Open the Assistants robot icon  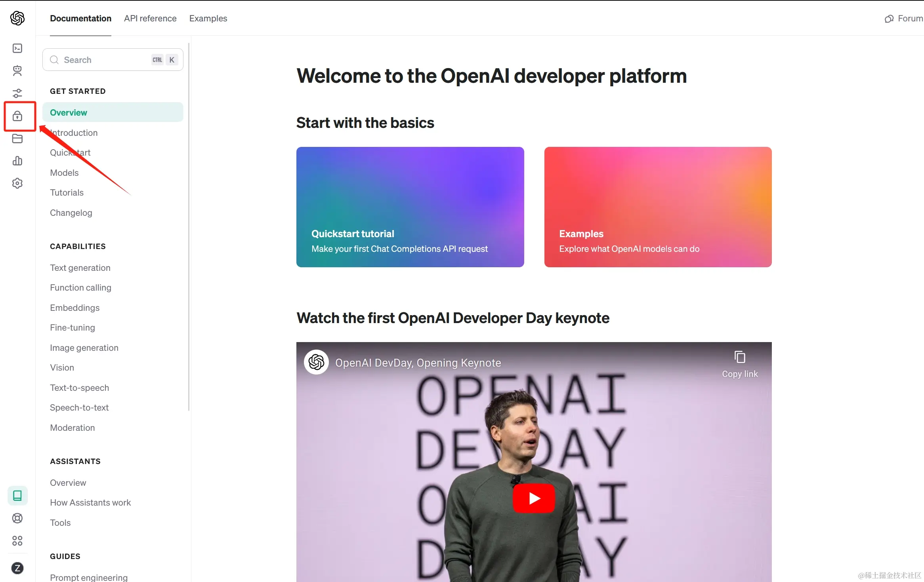17,71
